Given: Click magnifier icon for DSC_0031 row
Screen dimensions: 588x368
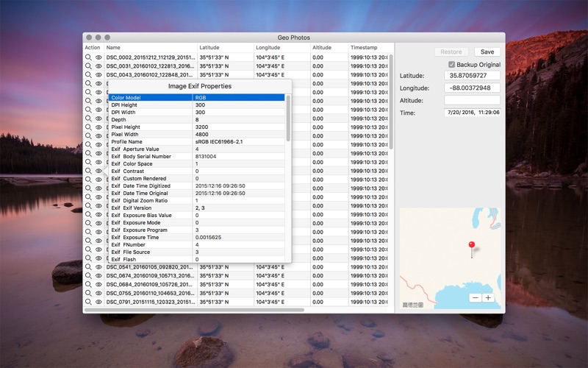Looking at the screenshot, I should coord(88,66).
